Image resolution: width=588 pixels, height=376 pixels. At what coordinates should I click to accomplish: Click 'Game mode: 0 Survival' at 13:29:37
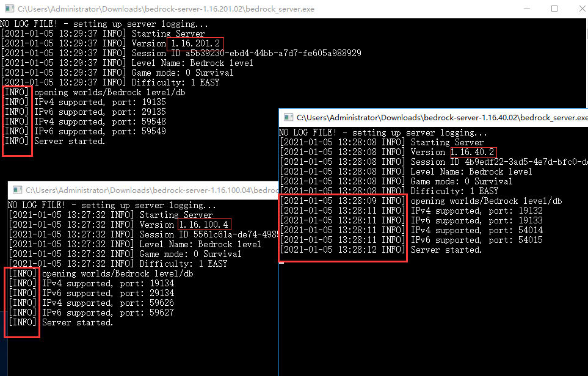(x=183, y=73)
